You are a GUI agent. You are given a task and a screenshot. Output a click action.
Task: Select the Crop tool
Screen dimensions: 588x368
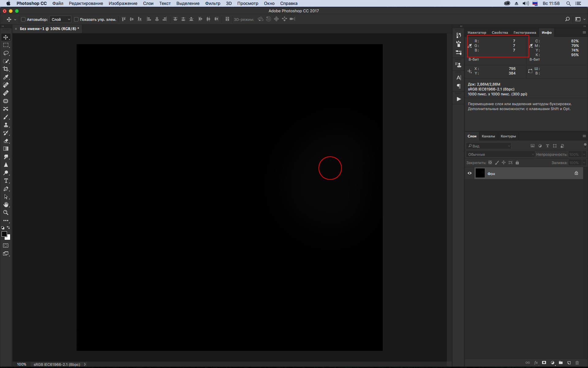6,69
